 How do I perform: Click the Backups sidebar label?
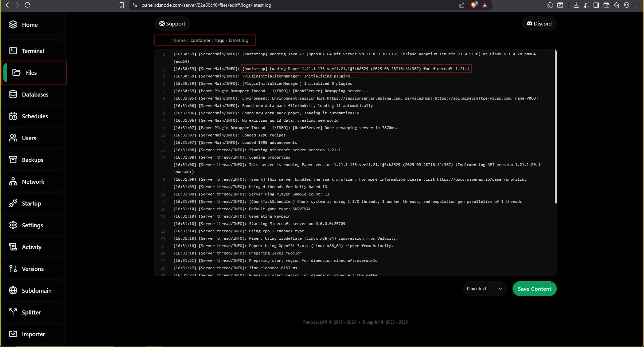click(x=33, y=160)
